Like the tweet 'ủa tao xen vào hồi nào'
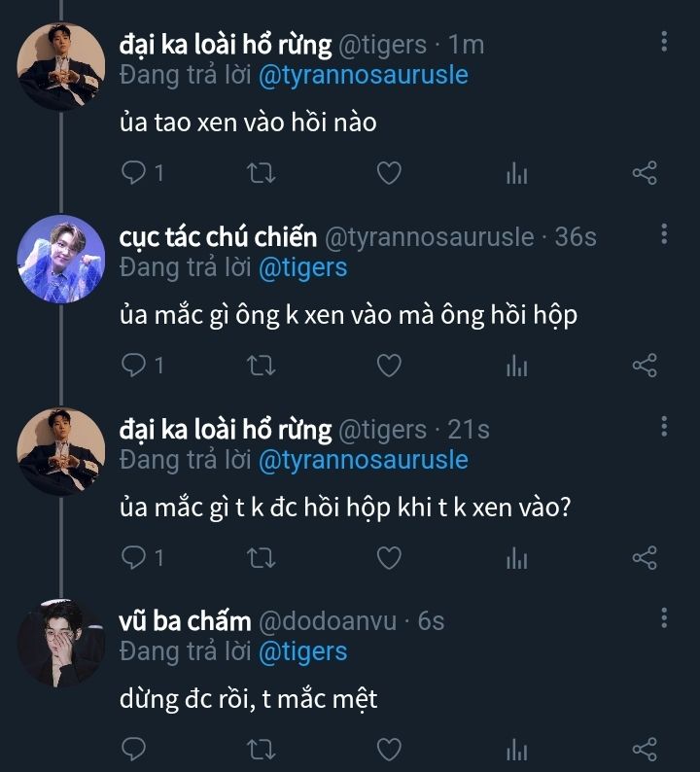The width and height of the screenshot is (700, 772). 389,173
